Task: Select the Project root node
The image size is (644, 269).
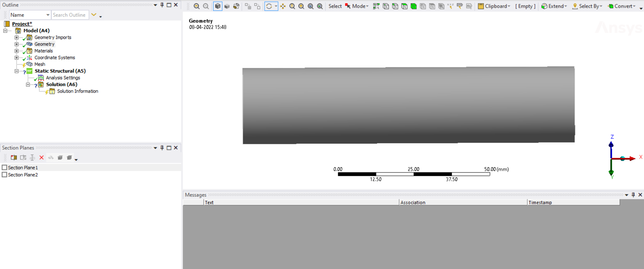Action: [22, 24]
